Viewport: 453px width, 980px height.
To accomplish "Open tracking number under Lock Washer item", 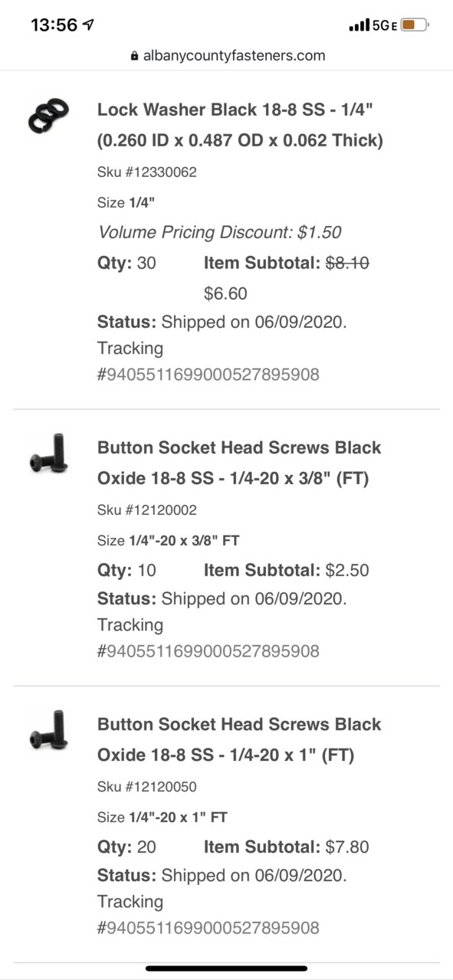I will [x=208, y=375].
